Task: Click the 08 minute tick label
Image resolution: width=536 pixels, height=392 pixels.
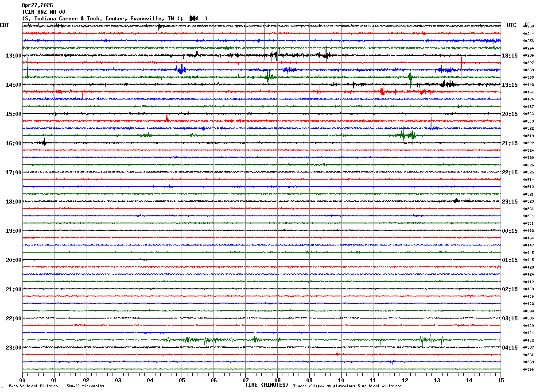Action: [x=277, y=380]
